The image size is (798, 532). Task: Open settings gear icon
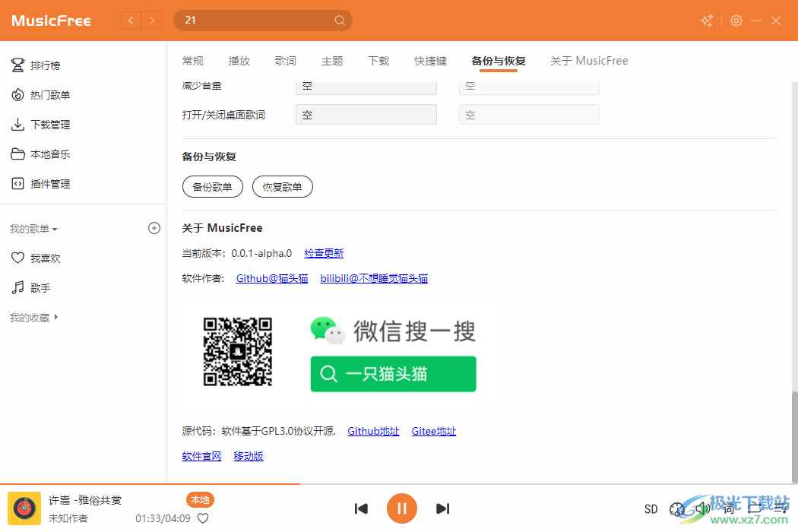point(736,21)
